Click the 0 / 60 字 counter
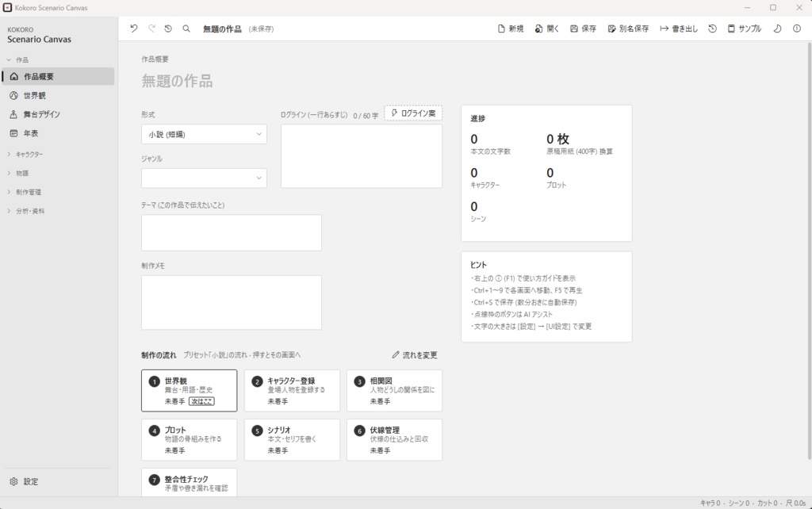Screen dimensions: 812x509 (x=366, y=116)
